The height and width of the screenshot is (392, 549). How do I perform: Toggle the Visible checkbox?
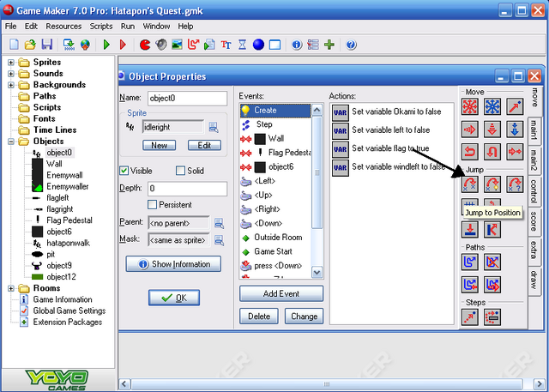124,171
